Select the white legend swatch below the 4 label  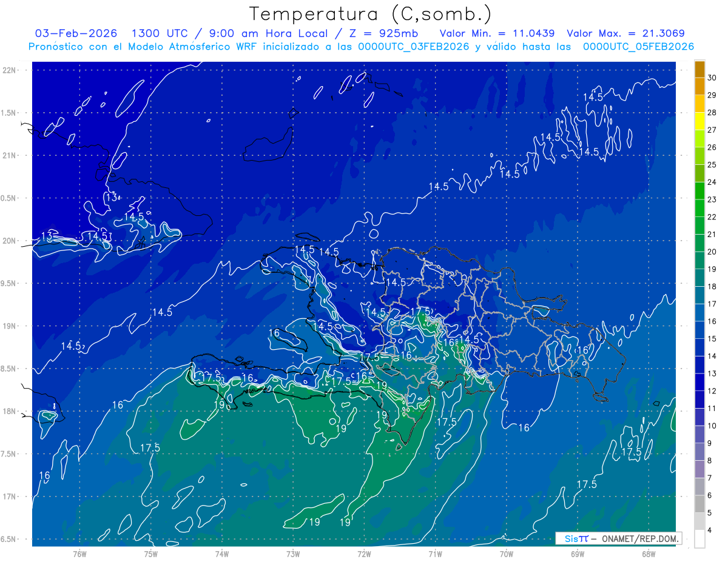[x=699, y=539]
